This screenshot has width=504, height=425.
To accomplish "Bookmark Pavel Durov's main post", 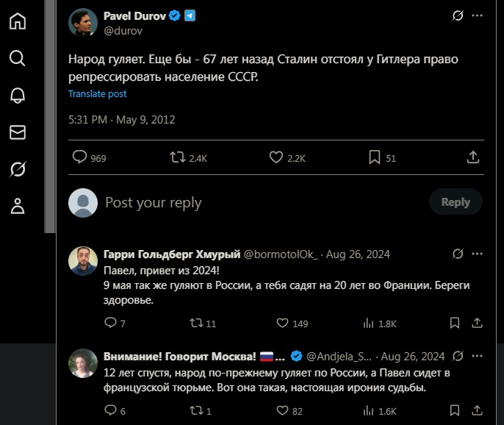I will point(374,157).
